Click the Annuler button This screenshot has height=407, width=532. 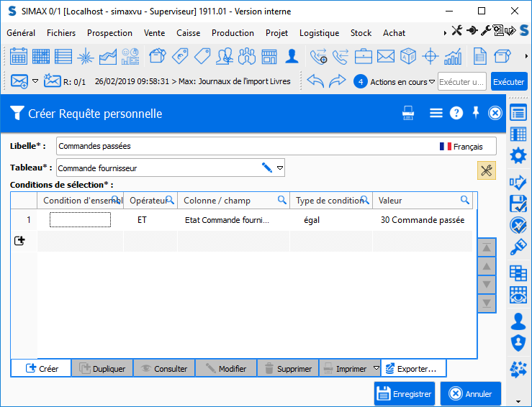[470, 393]
